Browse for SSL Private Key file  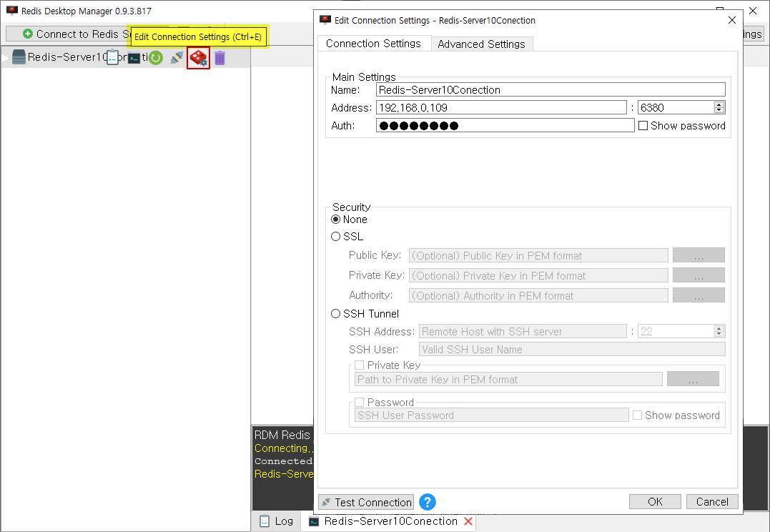(699, 275)
